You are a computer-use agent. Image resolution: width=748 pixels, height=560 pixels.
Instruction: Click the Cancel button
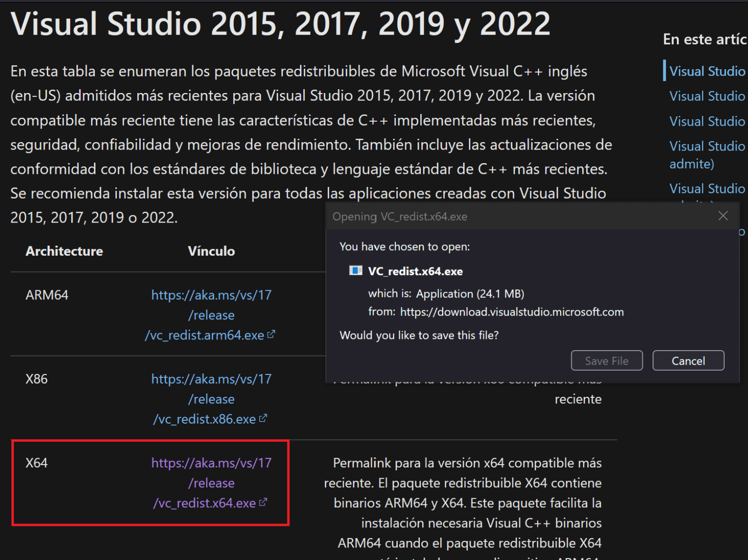[x=688, y=360]
